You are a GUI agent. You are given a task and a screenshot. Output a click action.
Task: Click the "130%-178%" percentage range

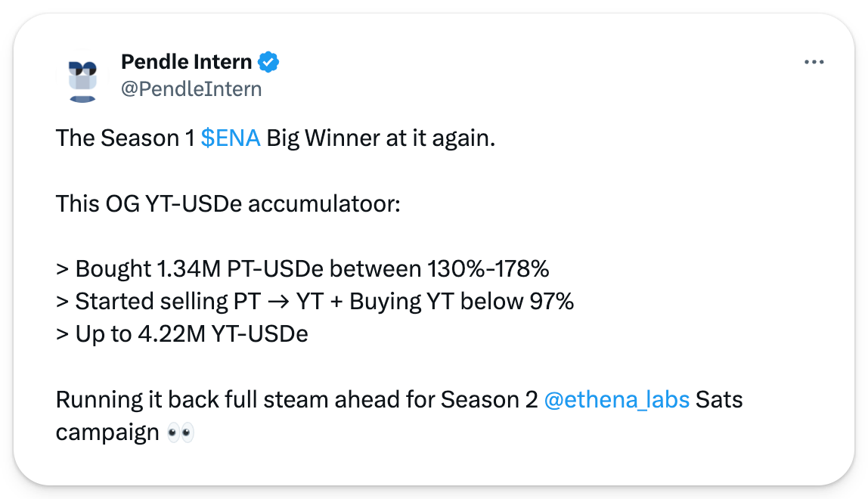(488, 269)
